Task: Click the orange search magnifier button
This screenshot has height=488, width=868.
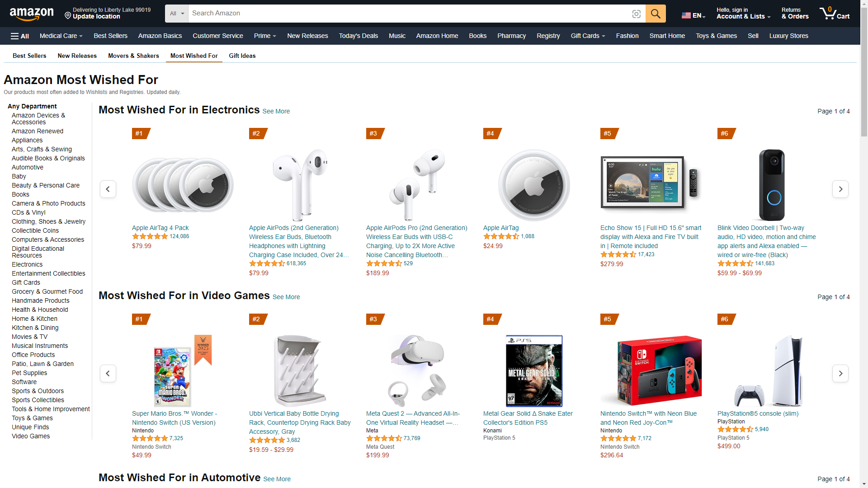Action: (656, 14)
